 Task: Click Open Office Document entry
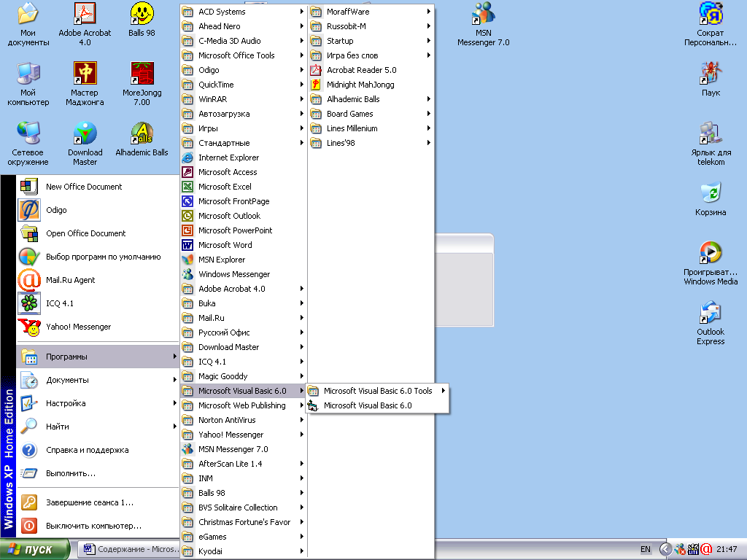pos(98,233)
